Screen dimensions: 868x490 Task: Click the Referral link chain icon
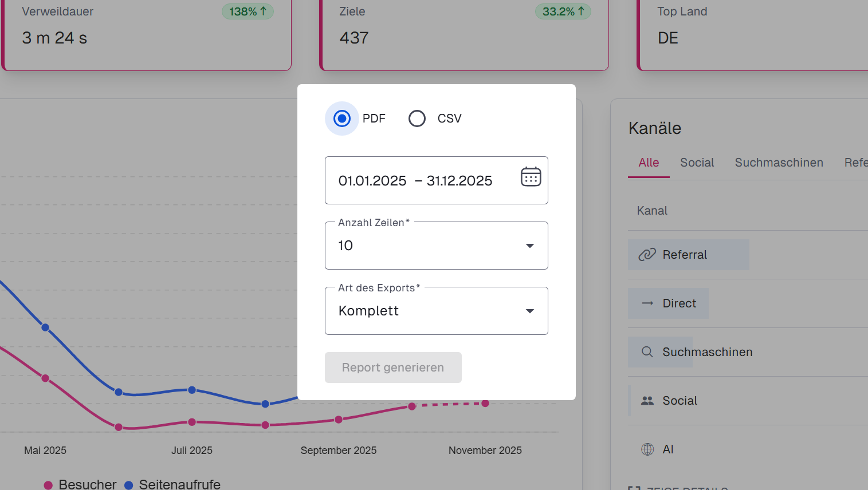(x=647, y=255)
